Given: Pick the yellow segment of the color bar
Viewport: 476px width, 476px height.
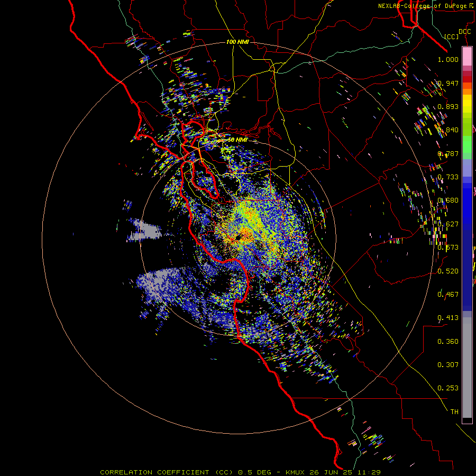Looking at the screenshot, I should (x=467, y=104).
